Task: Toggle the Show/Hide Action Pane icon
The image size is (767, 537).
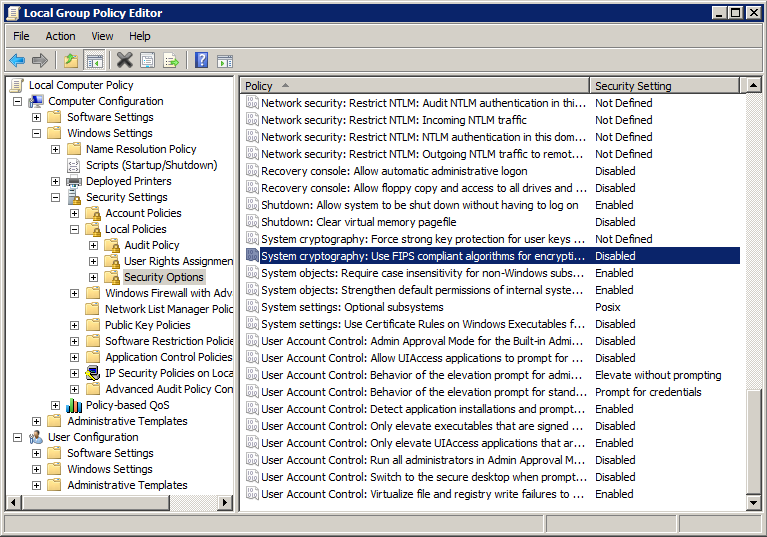Action: click(225, 61)
